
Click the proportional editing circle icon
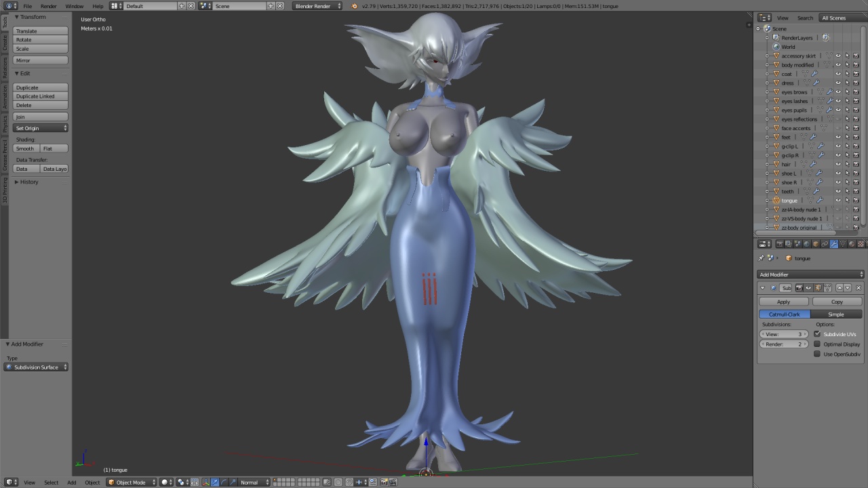338,482
